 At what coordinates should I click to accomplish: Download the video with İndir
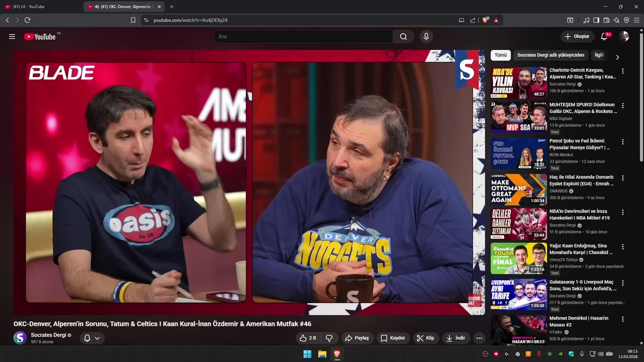click(x=456, y=338)
